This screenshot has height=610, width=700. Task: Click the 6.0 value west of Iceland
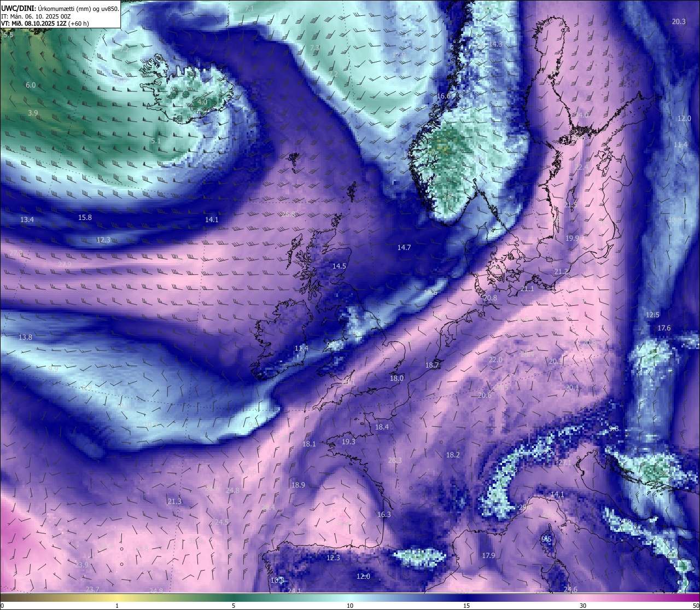pyautogui.click(x=31, y=85)
